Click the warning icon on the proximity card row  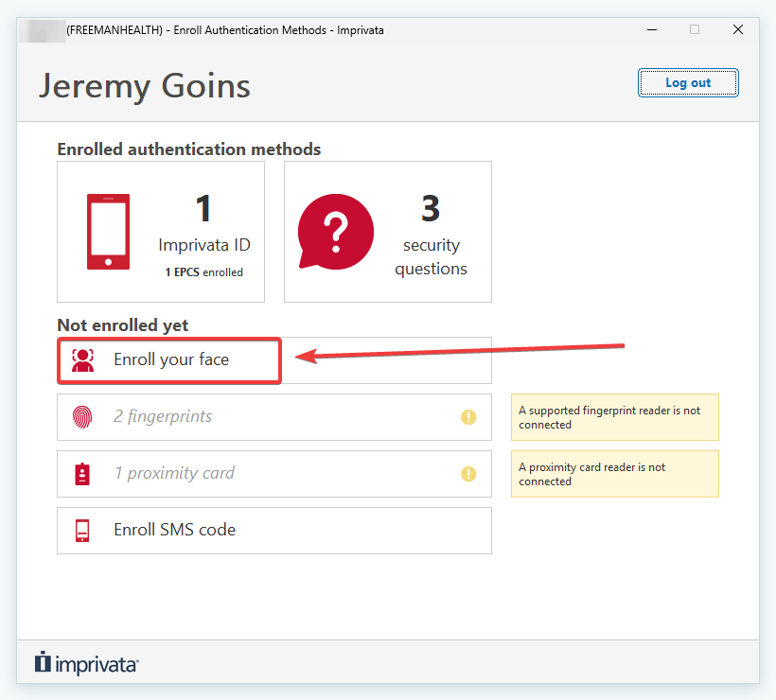[468, 474]
